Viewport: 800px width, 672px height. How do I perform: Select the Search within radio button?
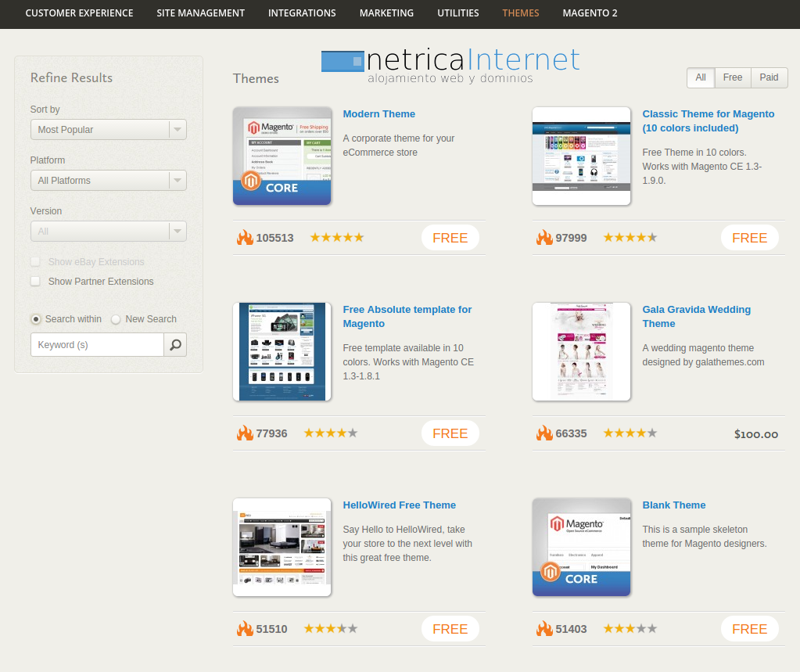(36, 319)
